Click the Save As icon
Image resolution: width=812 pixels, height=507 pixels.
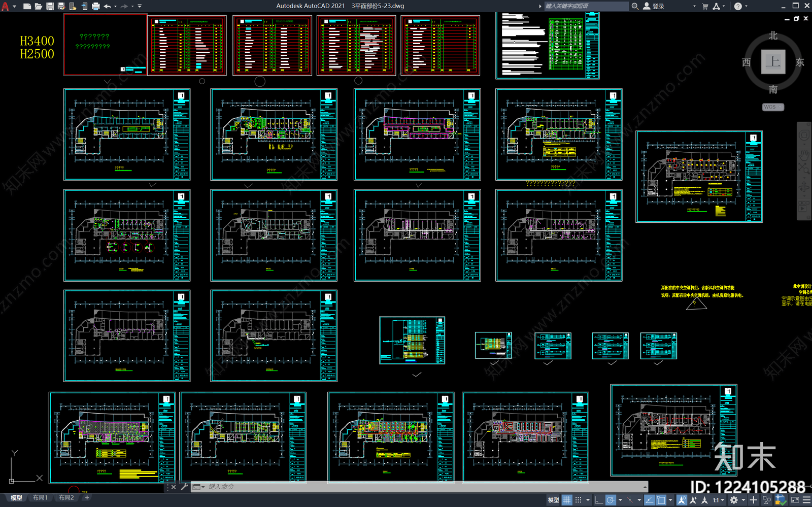[x=61, y=6]
